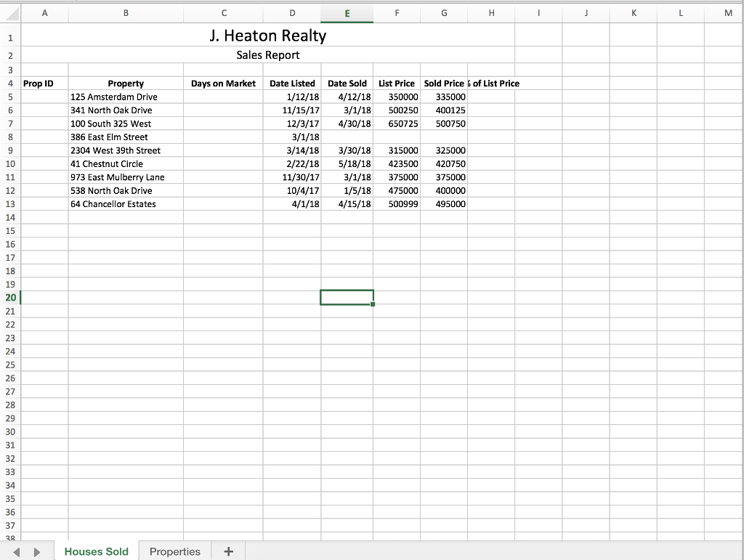Select the 64 Chancellor Estates cell

tap(113, 204)
